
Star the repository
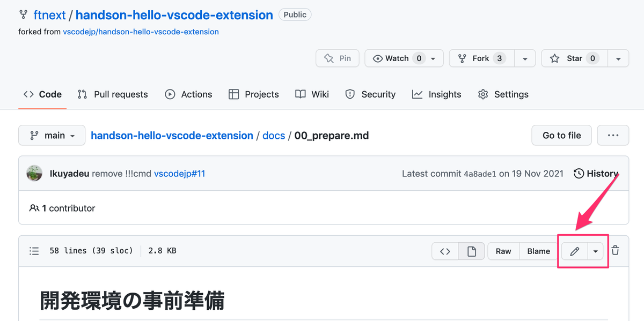(x=573, y=58)
